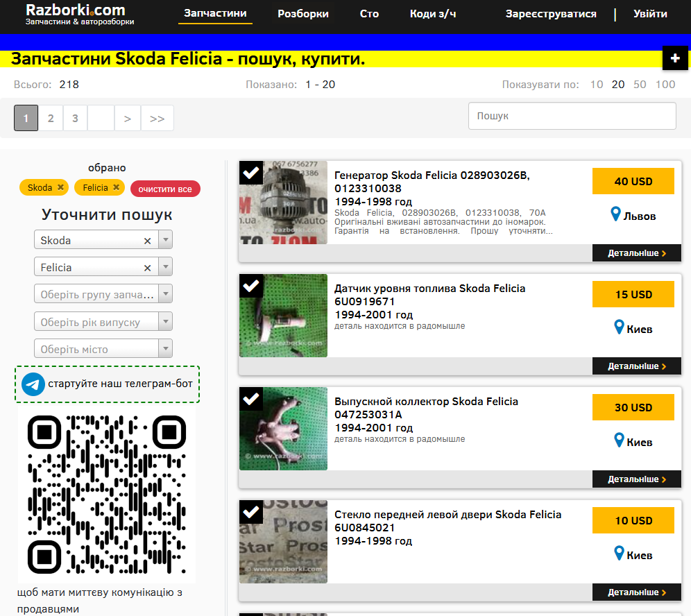This screenshot has height=616, width=691.
Task: Click the стартуйте наш телеграм-бот link
Action: point(120,384)
